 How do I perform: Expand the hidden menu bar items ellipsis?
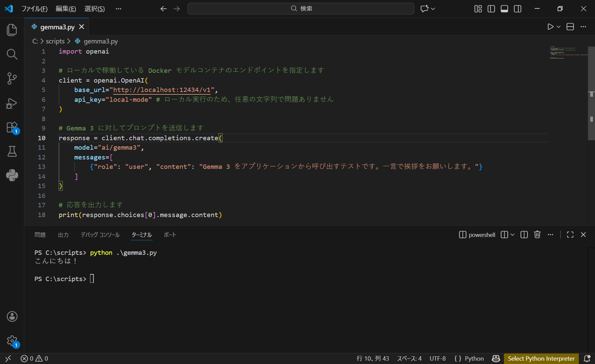[x=118, y=9]
